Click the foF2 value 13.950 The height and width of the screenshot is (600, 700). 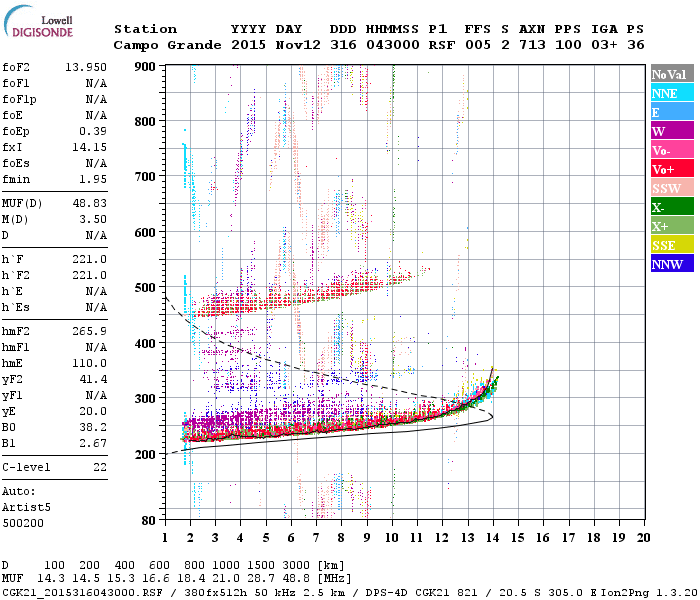[x=86, y=67]
